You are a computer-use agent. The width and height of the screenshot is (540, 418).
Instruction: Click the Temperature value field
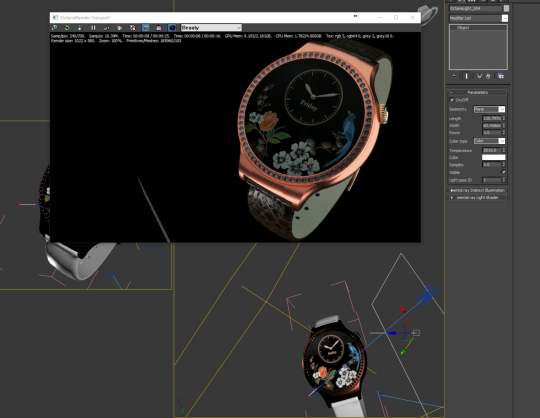pyautogui.click(x=491, y=150)
